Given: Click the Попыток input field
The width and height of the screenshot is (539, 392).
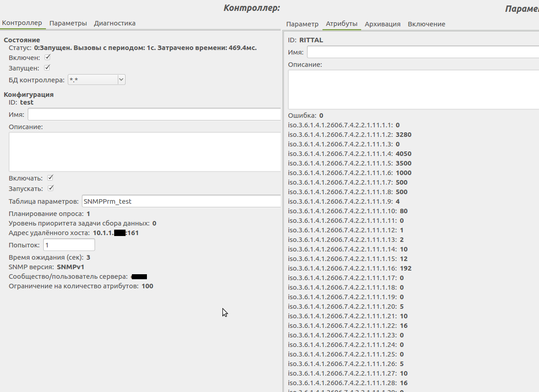Looking at the screenshot, I should (69, 245).
